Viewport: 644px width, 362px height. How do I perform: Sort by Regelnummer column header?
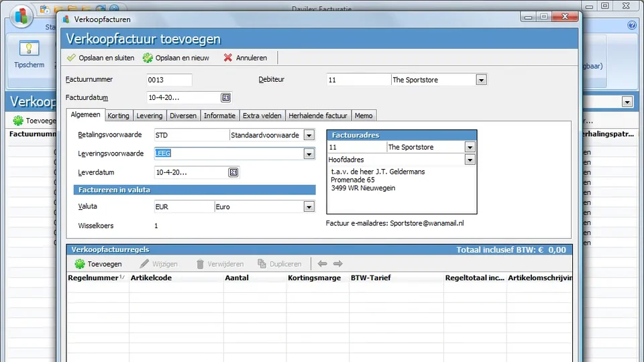pyautogui.click(x=98, y=278)
